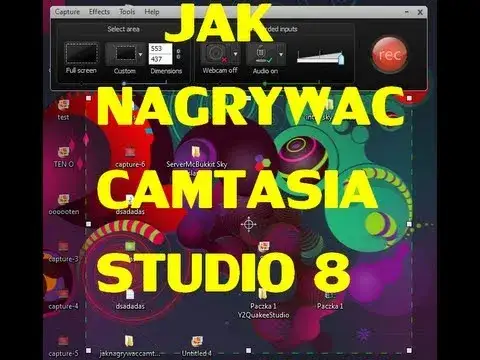Open the Tools menu
The image size is (480, 360).
tap(127, 12)
